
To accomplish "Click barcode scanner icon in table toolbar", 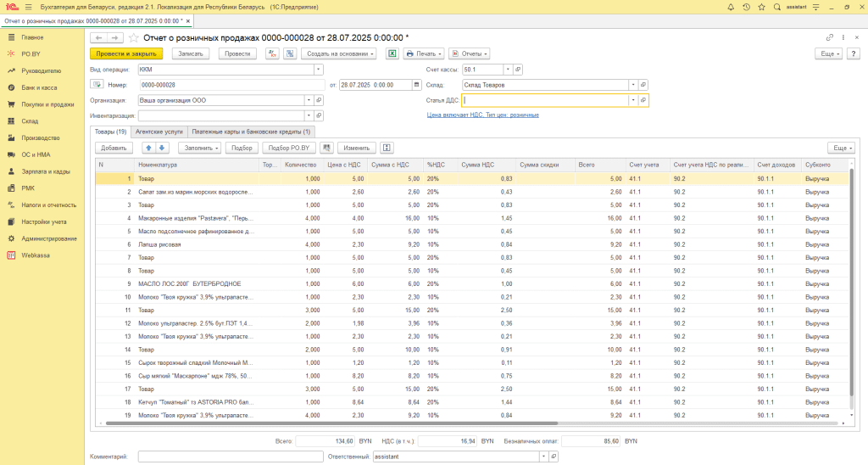I will tap(326, 148).
